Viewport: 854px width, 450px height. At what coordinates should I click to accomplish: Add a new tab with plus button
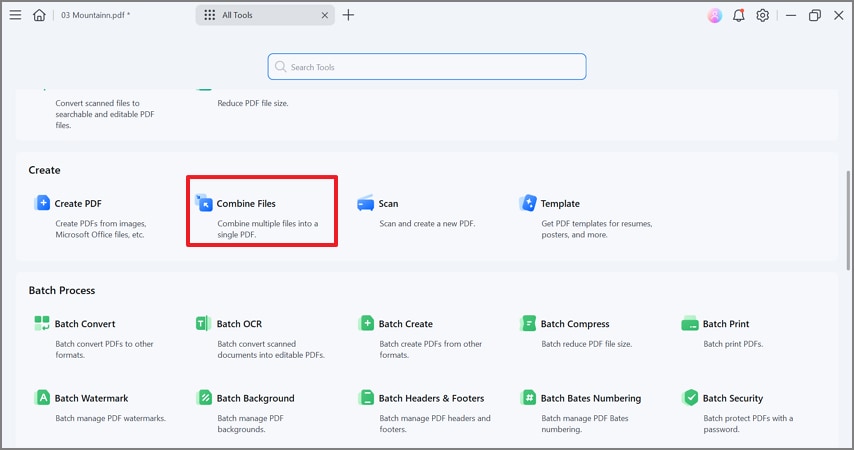click(x=348, y=15)
